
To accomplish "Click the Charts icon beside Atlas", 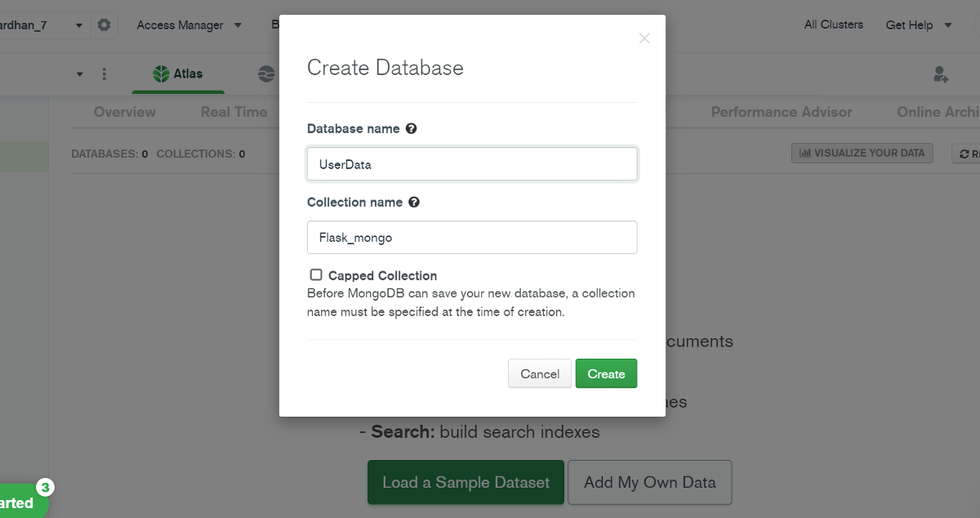I will point(266,74).
